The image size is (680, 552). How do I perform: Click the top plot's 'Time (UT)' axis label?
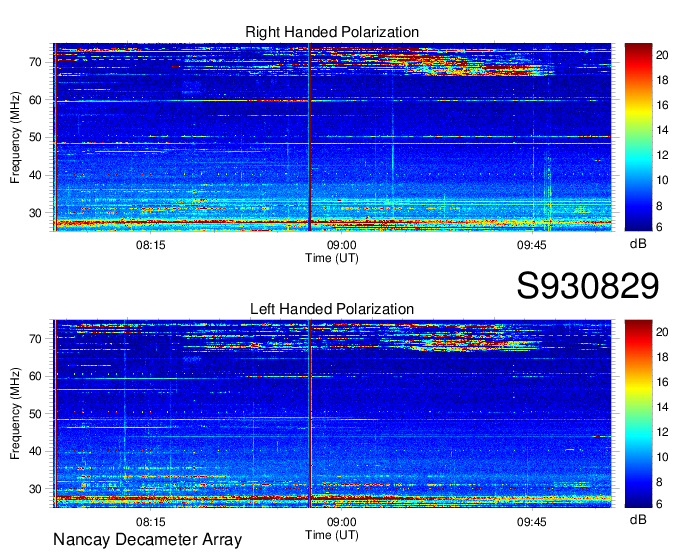[x=332, y=258]
